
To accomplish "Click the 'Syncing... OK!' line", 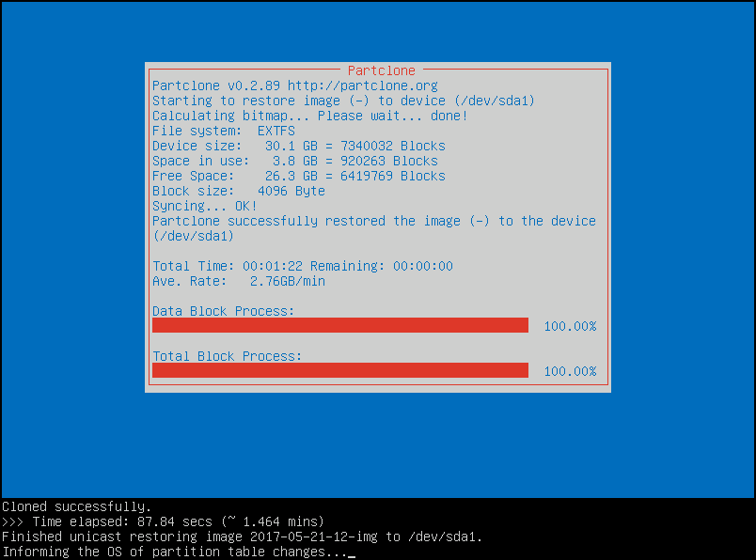I will pyautogui.click(x=204, y=206).
